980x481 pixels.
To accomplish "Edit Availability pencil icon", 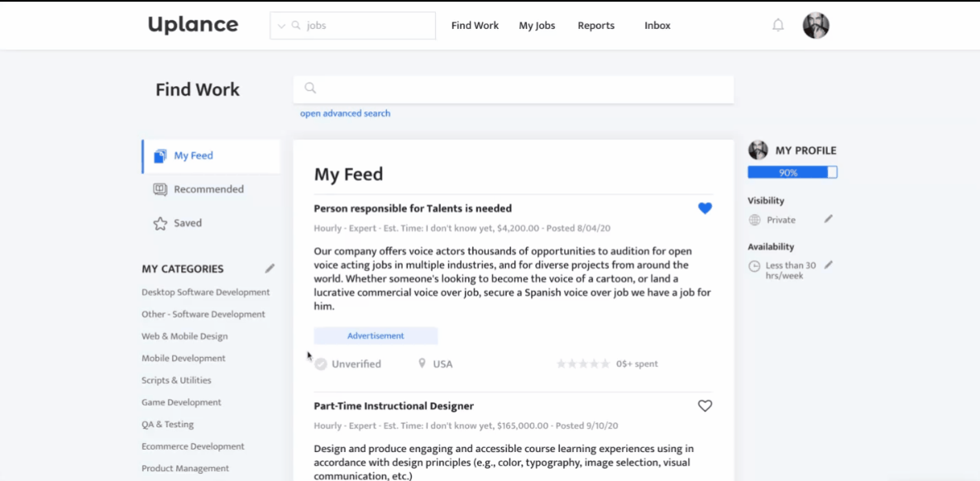I will (x=829, y=265).
